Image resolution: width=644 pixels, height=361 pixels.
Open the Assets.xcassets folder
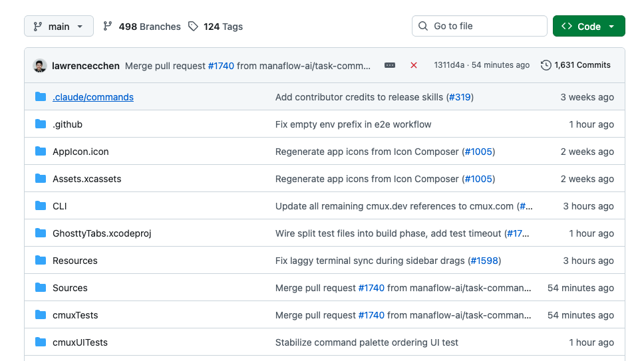point(86,179)
